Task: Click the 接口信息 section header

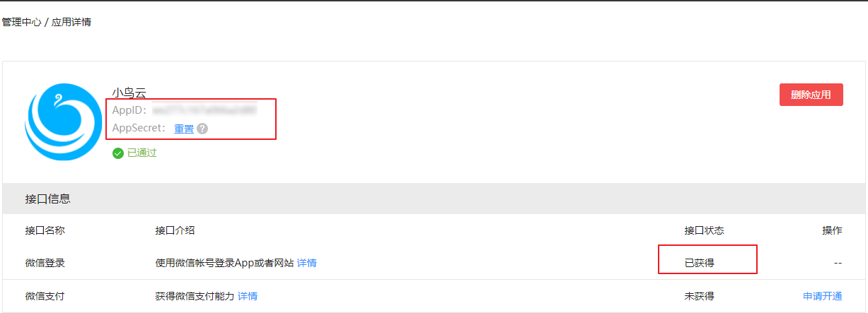Action: coord(48,199)
